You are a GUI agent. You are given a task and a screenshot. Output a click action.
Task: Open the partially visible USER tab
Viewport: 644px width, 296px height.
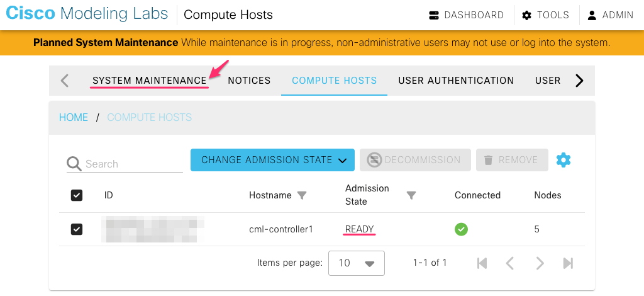(548, 81)
